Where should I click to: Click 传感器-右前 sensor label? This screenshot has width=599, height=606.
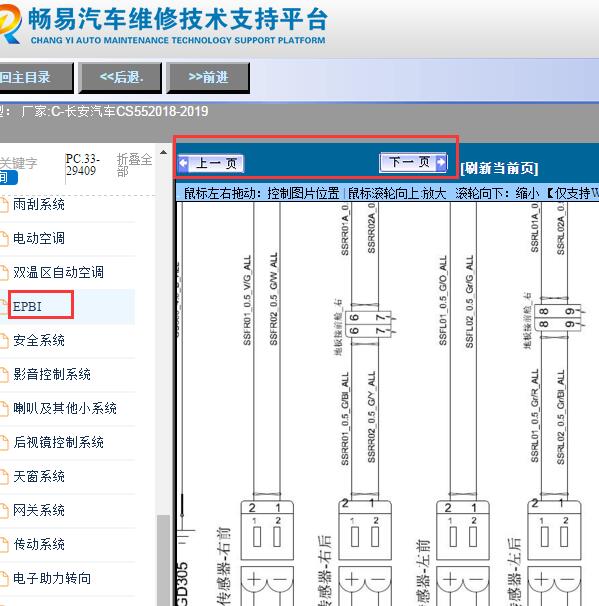223,566
